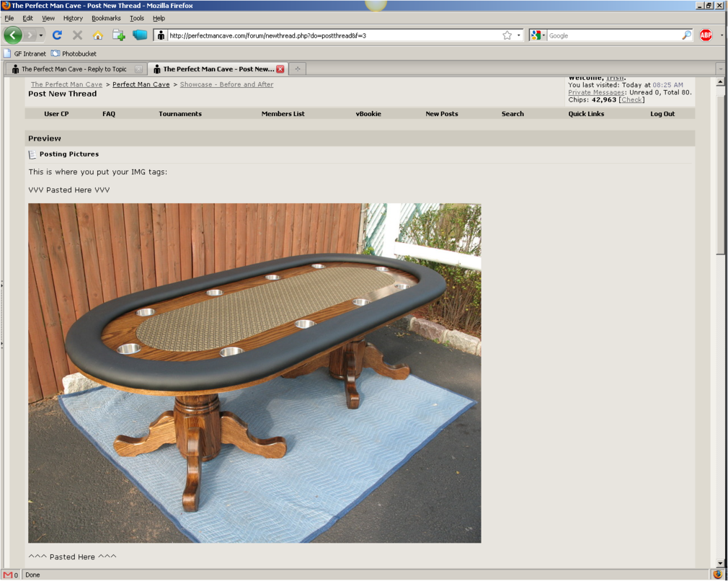This screenshot has width=728, height=581.
Task: Open the FAQ navbar item
Action: (x=109, y=114)
